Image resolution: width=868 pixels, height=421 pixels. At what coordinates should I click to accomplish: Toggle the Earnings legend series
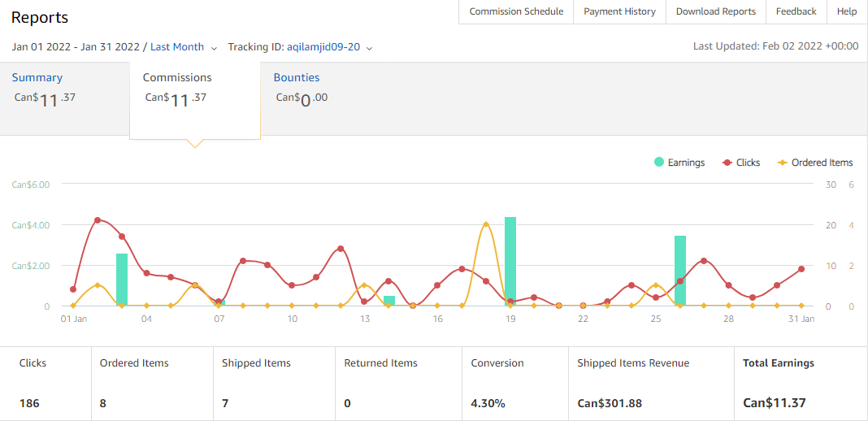[x=679, y=163]
